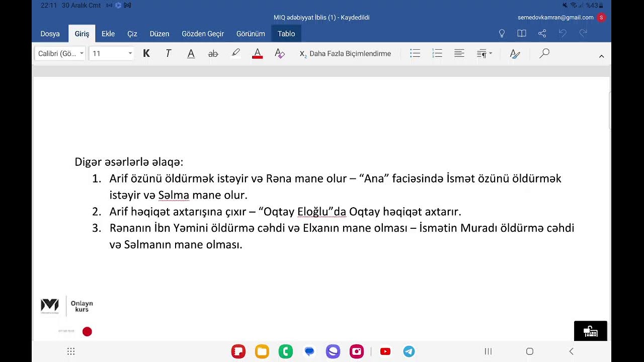Open the Telegram app
Screen dimensions: 644x362
409,351
